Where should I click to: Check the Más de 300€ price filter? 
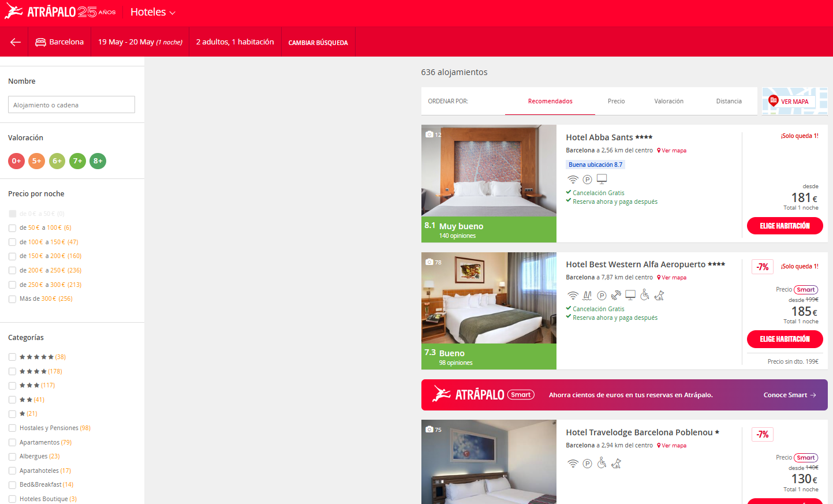tap(12, 299)
